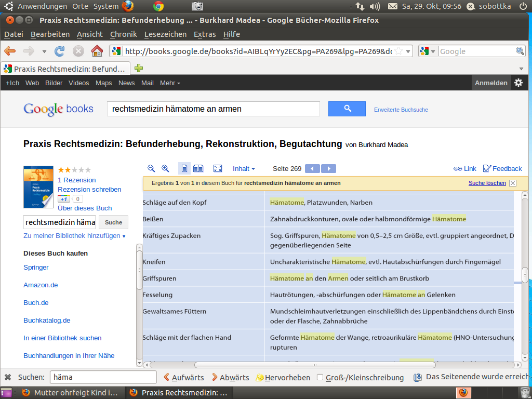Click the Firefox back arrow button
The width and height of the screenshot is (532, 399).
10,51
